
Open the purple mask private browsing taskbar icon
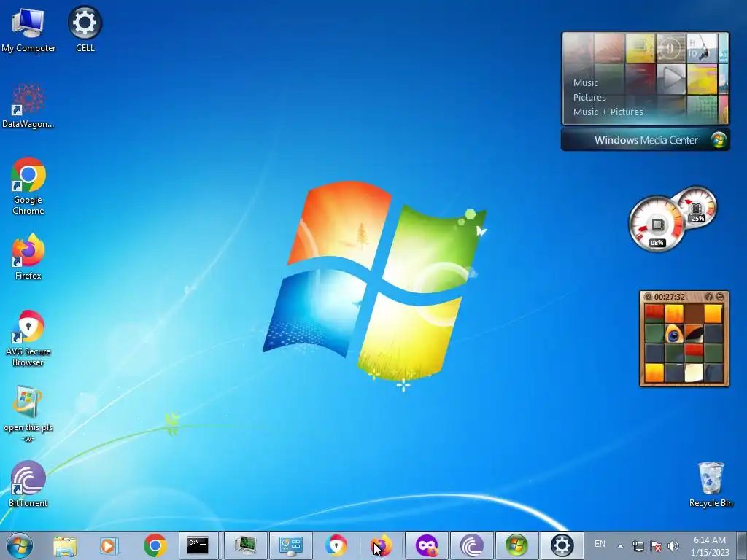[x=426, y=545]
